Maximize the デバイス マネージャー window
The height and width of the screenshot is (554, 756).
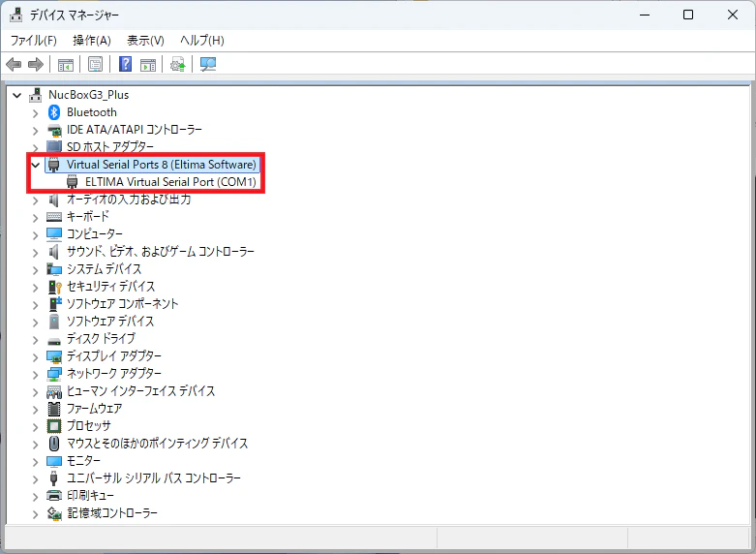click(x=688, y=15)
